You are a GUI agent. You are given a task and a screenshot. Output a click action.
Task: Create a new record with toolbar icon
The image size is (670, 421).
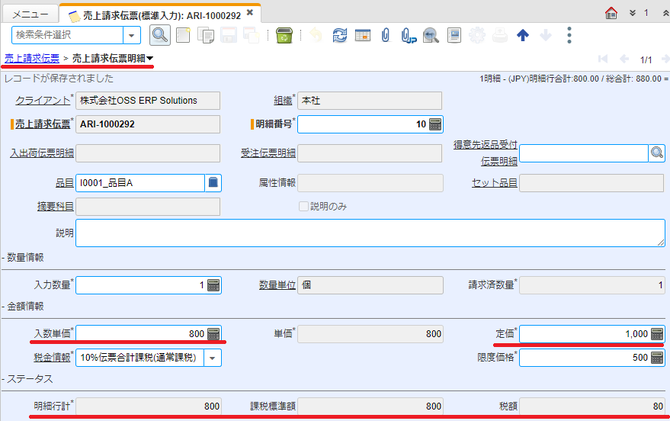pos(183,35)
